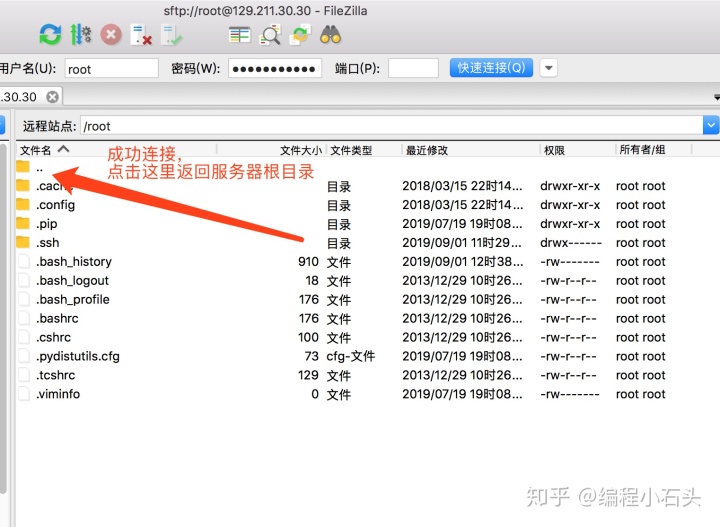Click the 快速连接(Q) button
The height and width of the screenshot is (527, 720).
click(x=491, y=68)
